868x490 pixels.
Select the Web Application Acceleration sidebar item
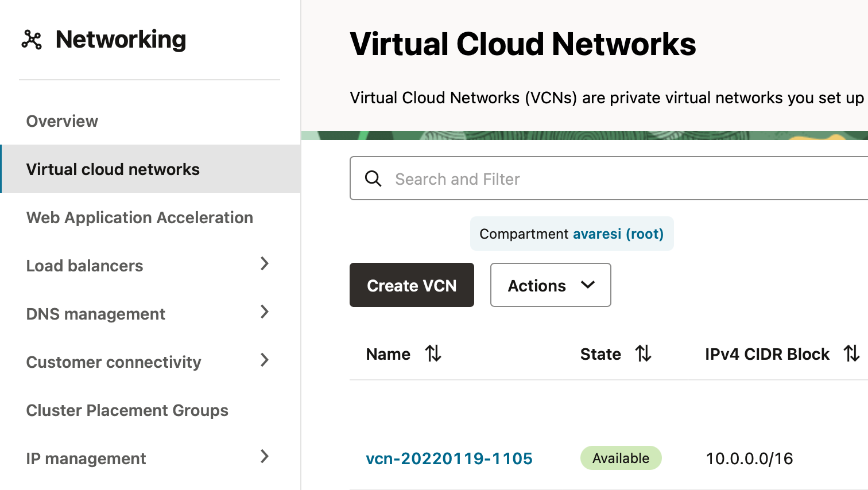point(139,217)
